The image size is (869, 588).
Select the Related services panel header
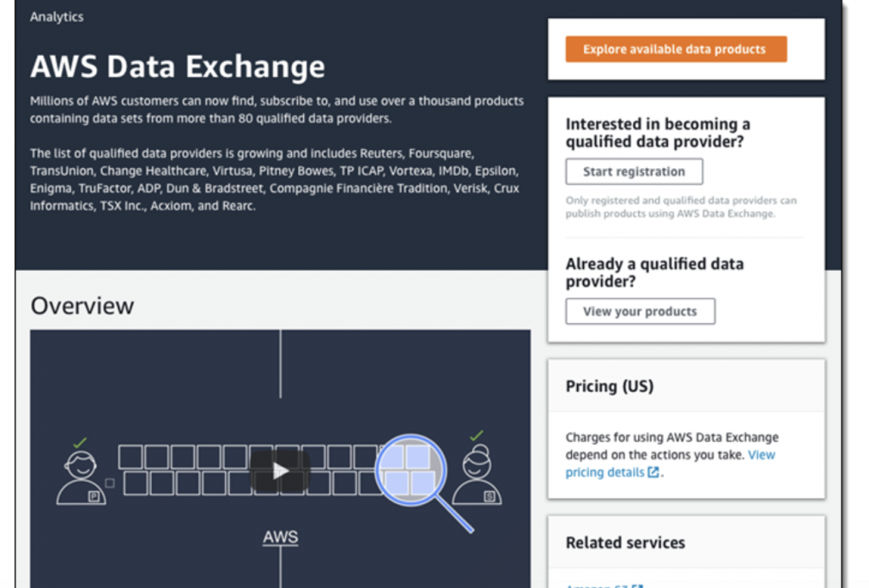coord(686,542)
